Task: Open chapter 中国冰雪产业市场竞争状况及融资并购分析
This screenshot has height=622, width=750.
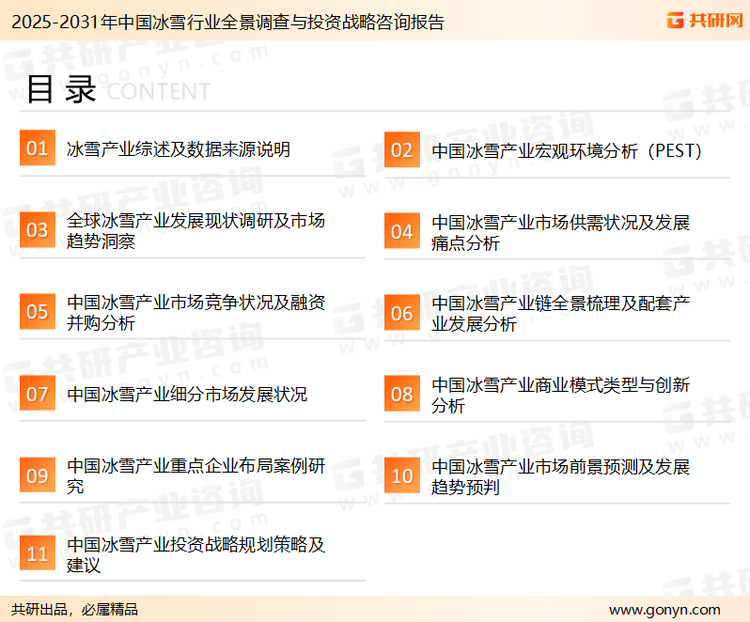Action: point(196,312)
